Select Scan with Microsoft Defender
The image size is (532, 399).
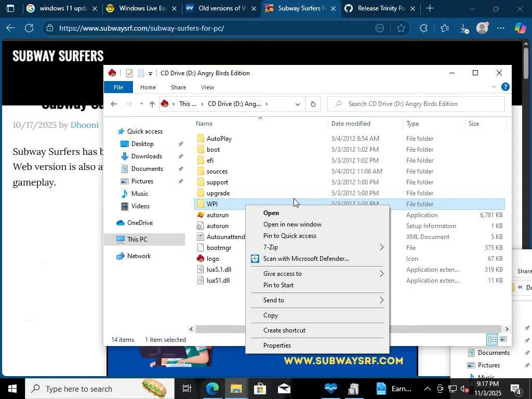click(317, 259)
